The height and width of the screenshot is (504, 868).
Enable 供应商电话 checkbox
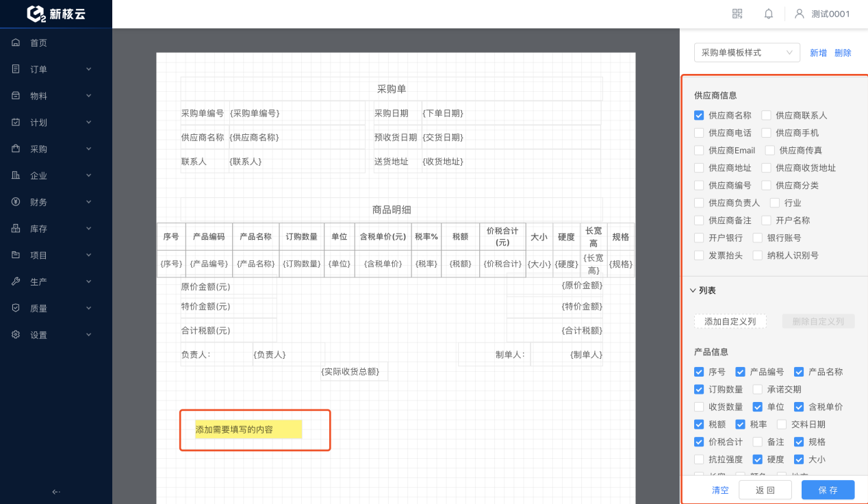[699, 133]
